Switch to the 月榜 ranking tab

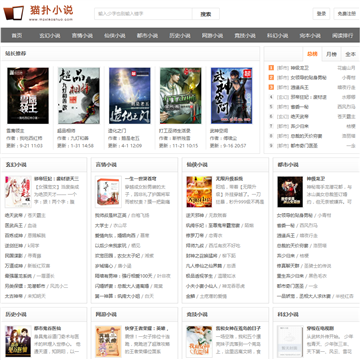click(331, 54)
